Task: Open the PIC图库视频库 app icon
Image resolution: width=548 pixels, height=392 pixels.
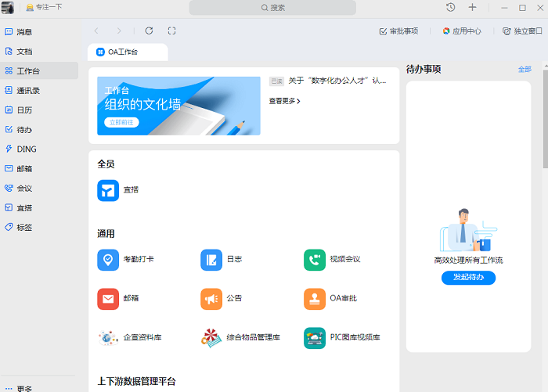Action: click(x=315, y=338)
